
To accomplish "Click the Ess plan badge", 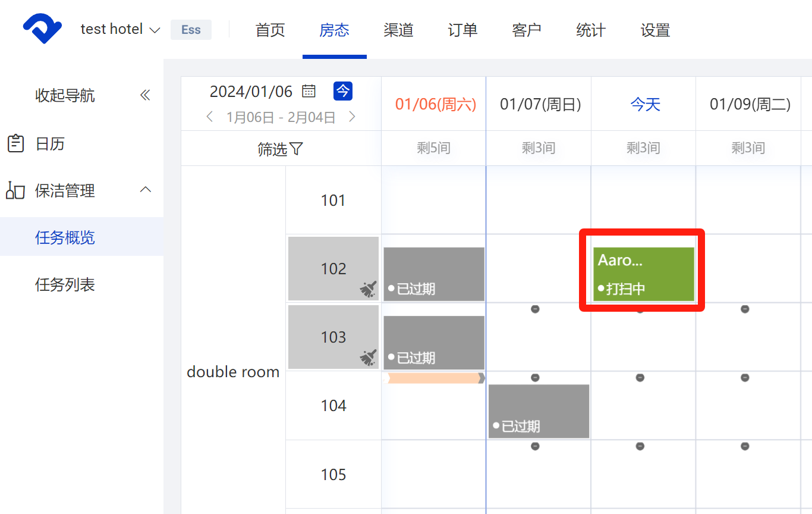I will pos(191,30).
